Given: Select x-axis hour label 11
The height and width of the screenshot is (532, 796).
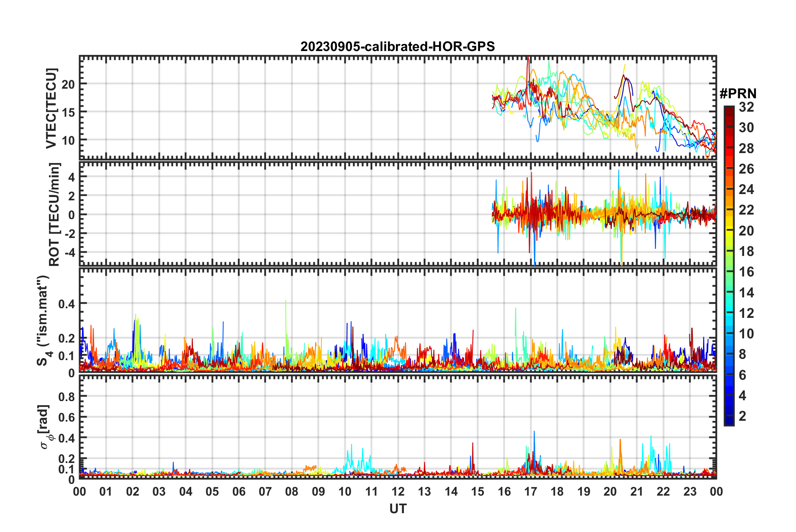Looking at the screenshot, I should (372, 491).
